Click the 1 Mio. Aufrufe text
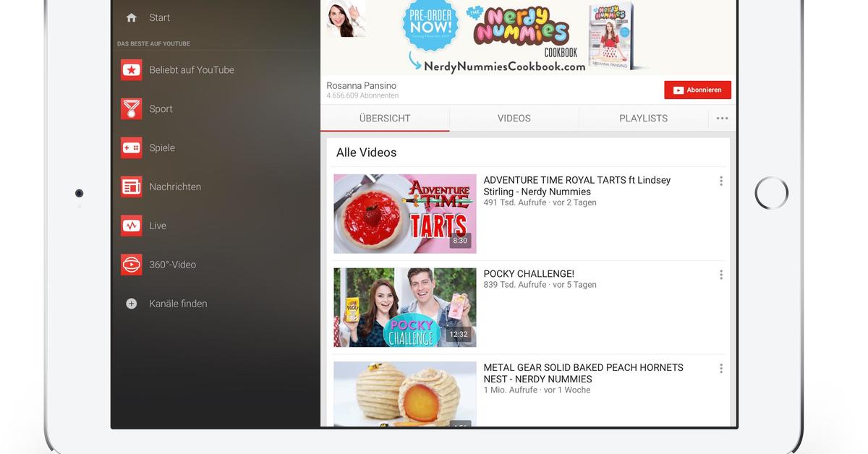 [511, 390]
